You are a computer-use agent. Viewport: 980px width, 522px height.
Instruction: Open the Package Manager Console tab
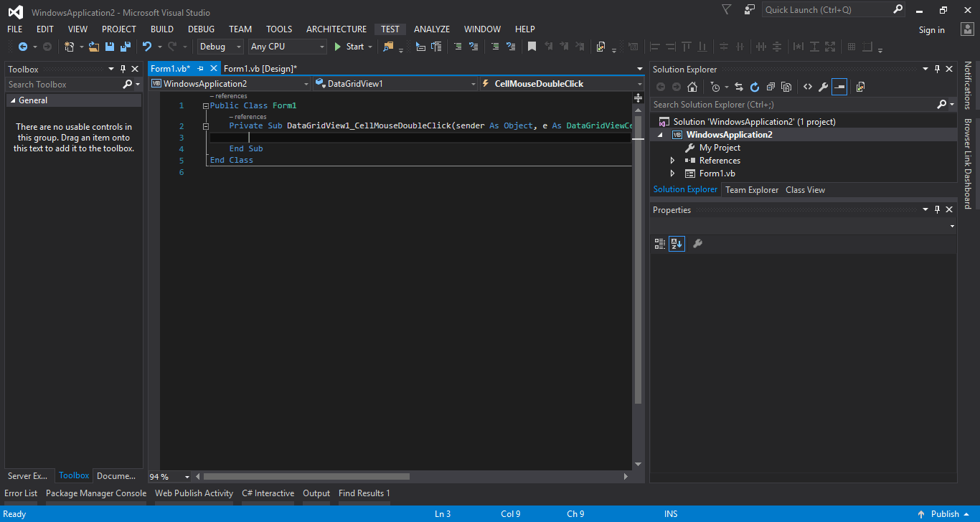(x=96, y=493)
